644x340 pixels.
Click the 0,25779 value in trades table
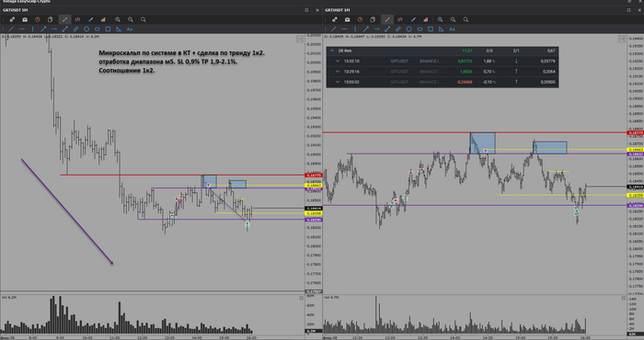tap(548, 62)
